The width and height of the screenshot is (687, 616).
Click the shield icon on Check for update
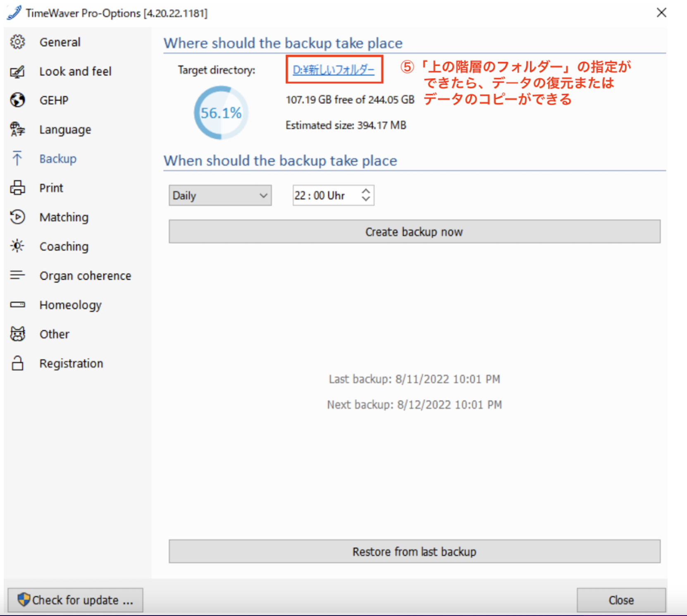click(x=24, y=599)
